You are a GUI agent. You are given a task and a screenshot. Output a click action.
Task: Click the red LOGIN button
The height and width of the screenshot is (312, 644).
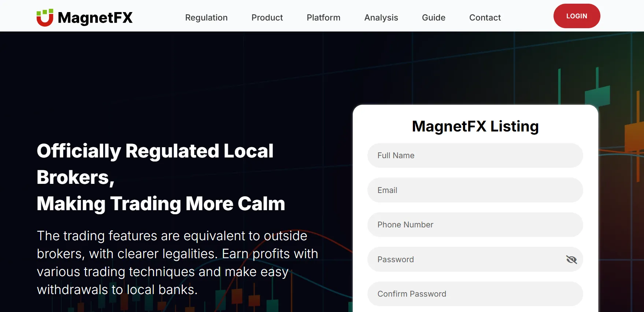pyautogui.click(x=577, y=16)
